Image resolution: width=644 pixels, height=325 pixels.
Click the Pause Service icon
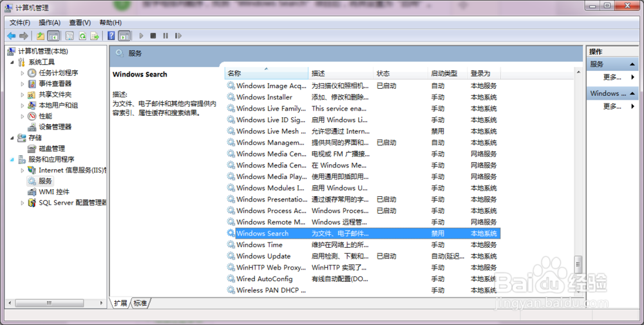pos(166,36)
